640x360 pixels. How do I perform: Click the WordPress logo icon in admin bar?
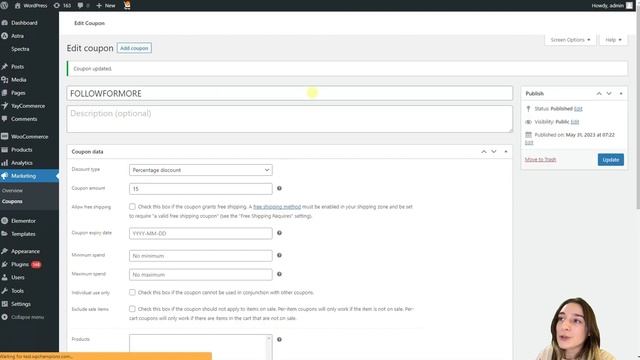4,5
